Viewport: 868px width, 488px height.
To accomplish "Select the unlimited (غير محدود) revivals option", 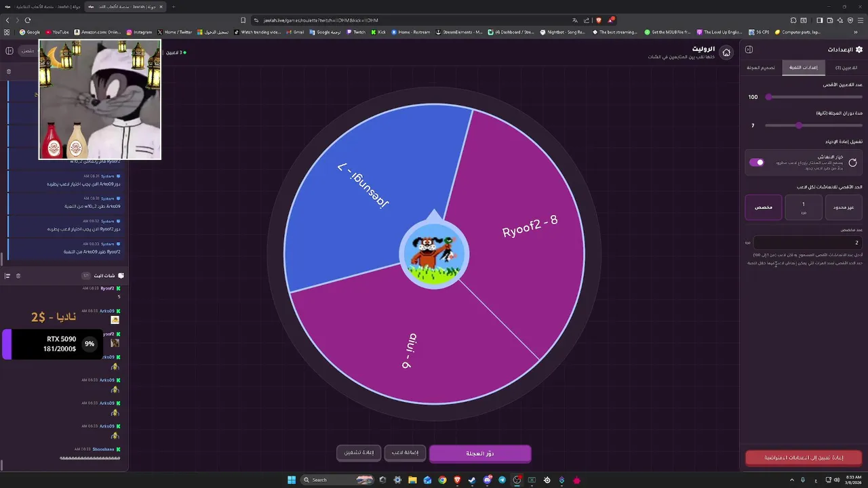I will click(x=844, y=207).
